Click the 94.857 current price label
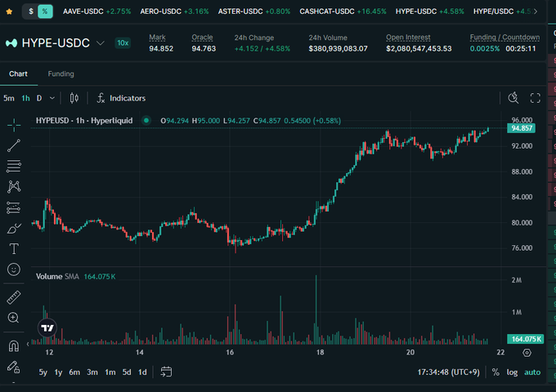The image size is (556, 392). [522, 128]
